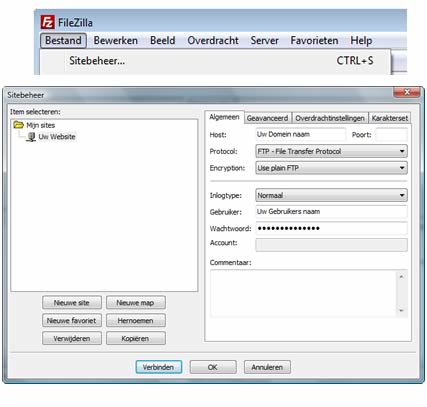Open the Server menu

coord(264,41)
